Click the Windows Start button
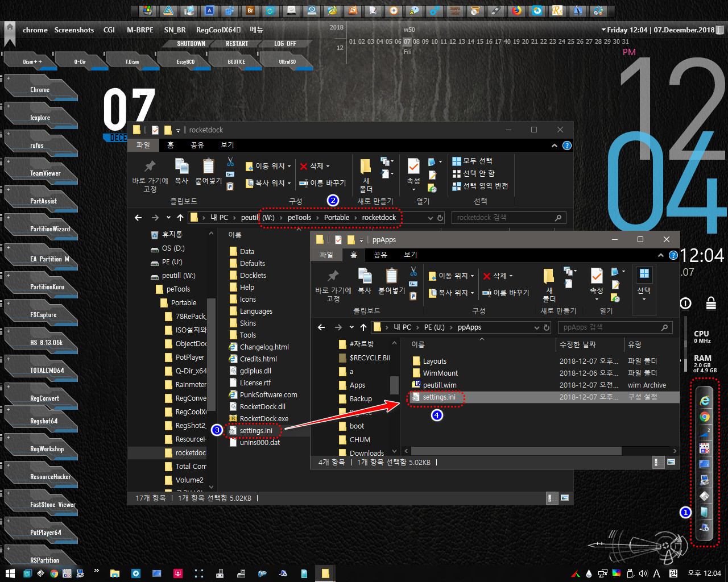The height and width of the screenshot is (582, 728). coord(10,573)
